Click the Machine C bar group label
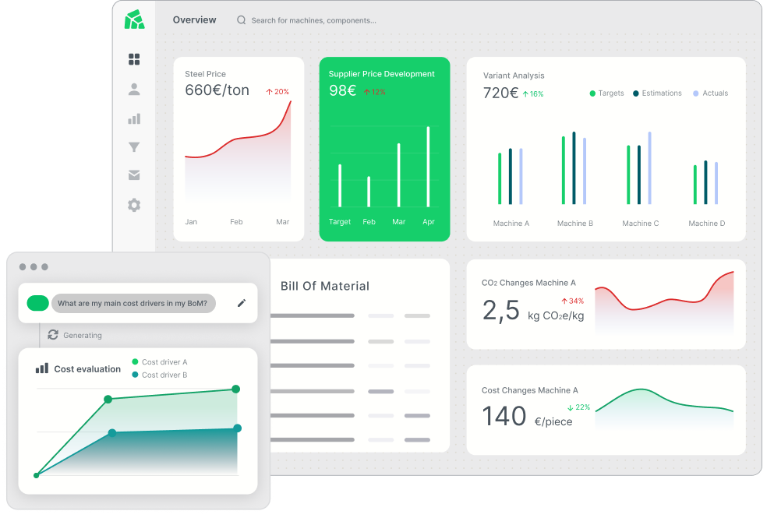The image size is (774, 532). (x=640, y=224)
